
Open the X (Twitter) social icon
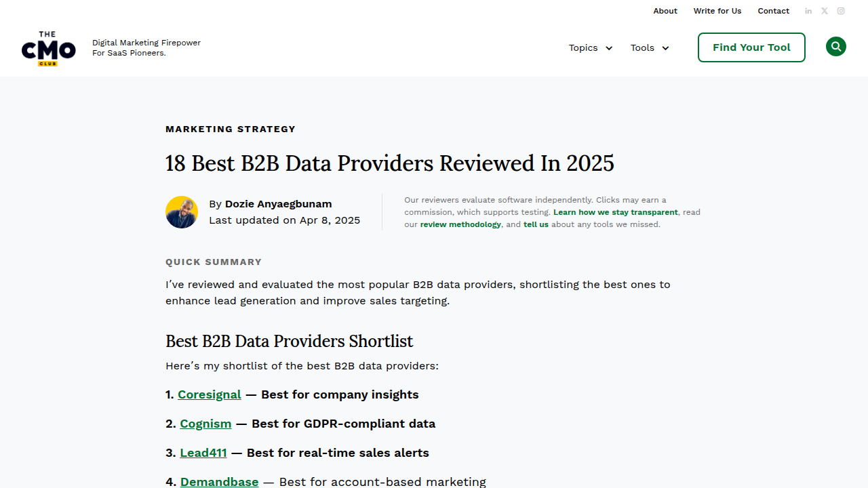(x=825, y=11)
